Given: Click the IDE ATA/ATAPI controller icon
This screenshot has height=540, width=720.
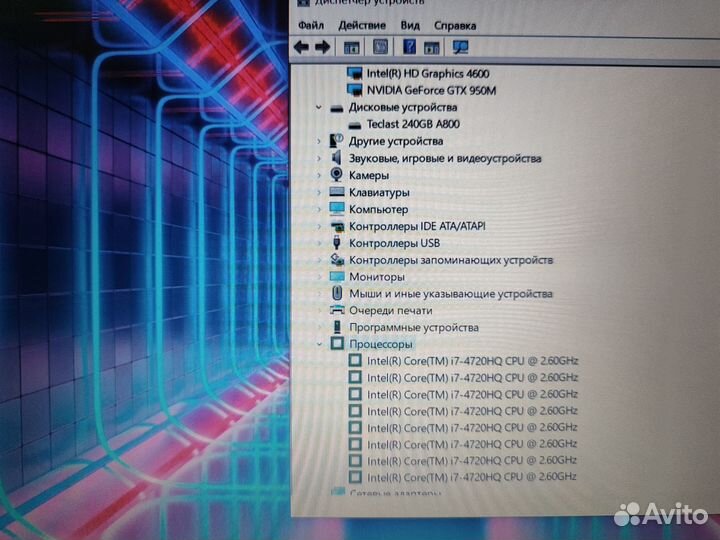Looking at the screenshot, I should pyautogui.click(x=337, y=226).
